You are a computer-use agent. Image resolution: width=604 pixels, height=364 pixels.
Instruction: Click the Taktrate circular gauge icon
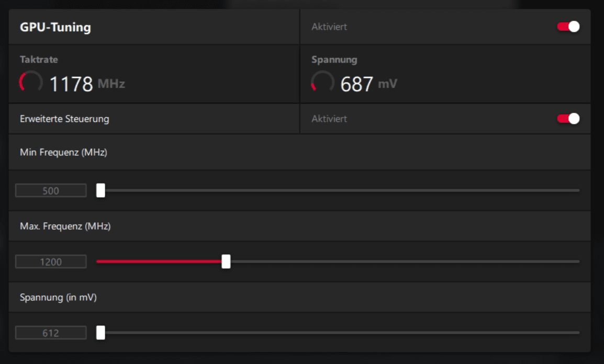(31, 83)
